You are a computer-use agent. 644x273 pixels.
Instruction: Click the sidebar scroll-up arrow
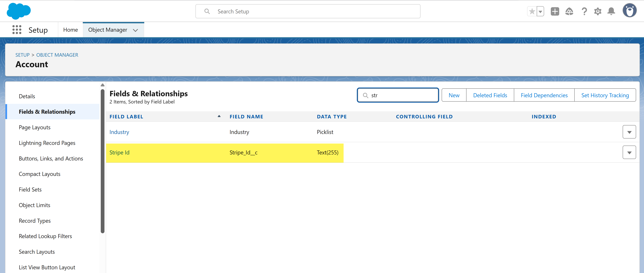coord(102,85)
